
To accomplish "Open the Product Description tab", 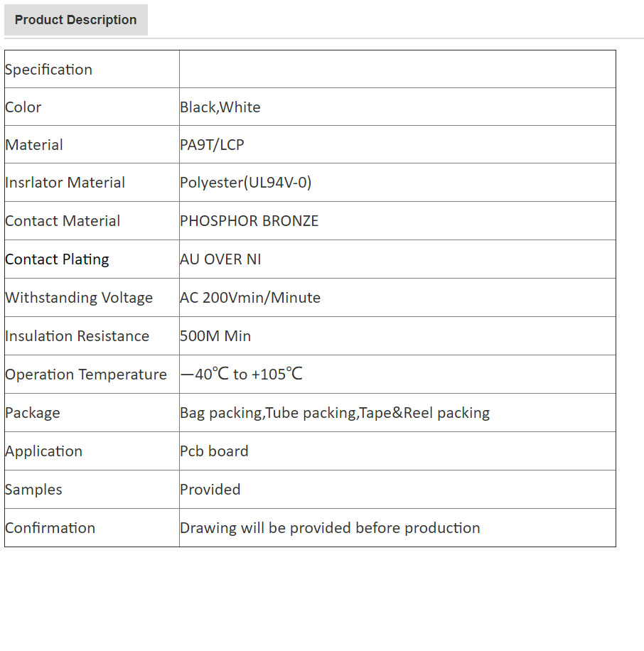I will click(75, 20).
